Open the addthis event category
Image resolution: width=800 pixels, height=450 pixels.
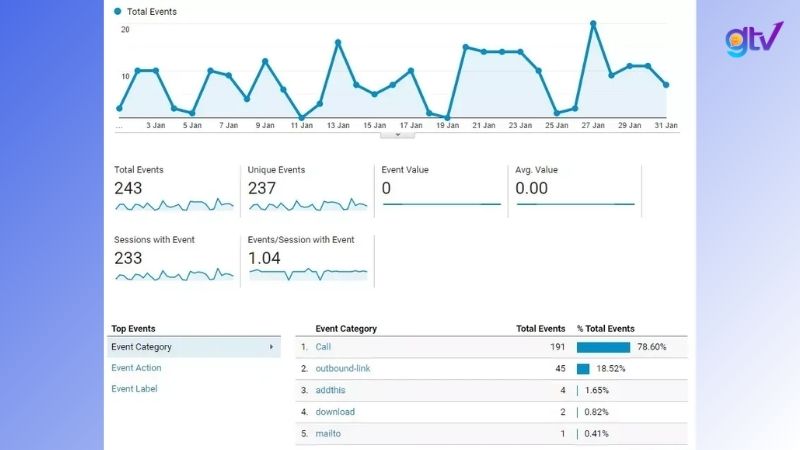[x=330, y=390]
